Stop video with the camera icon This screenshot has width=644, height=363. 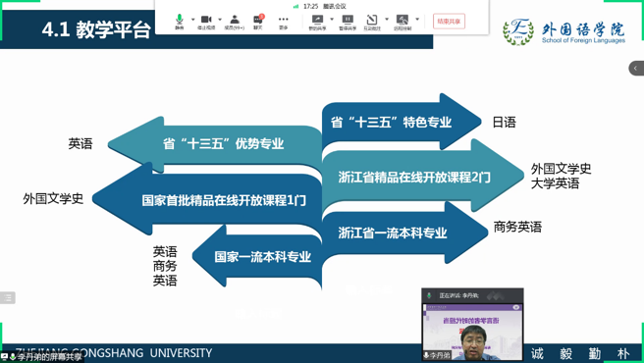206,22
